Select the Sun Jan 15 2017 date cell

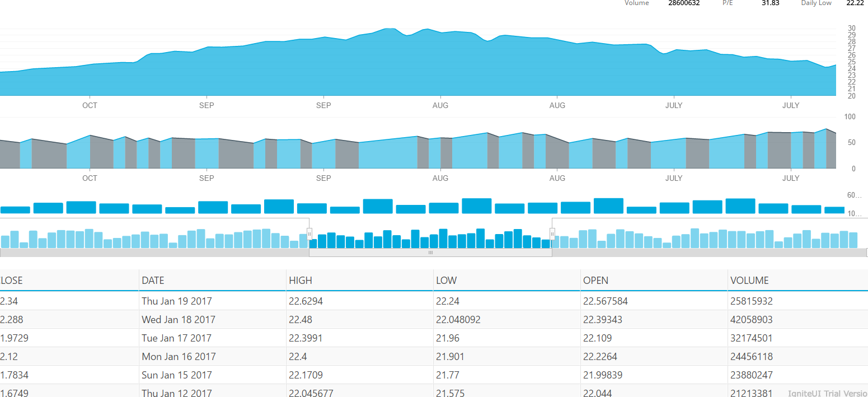click(x=177, y=375)
